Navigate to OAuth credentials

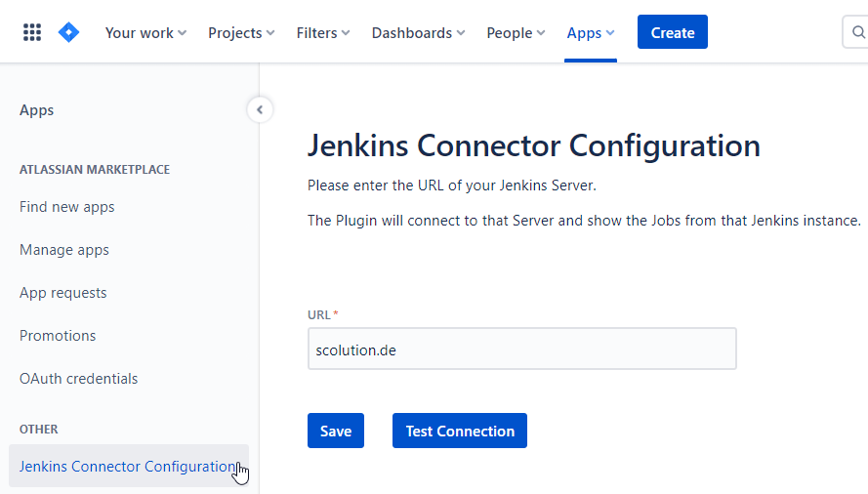tap(78, 379)
